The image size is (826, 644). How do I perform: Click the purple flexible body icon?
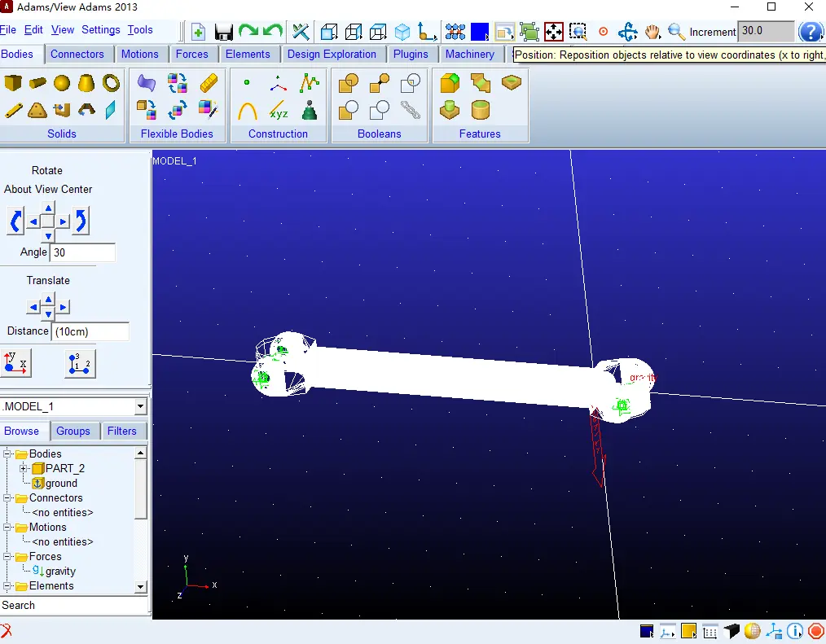pyautogui.click(x=147, y=83)
